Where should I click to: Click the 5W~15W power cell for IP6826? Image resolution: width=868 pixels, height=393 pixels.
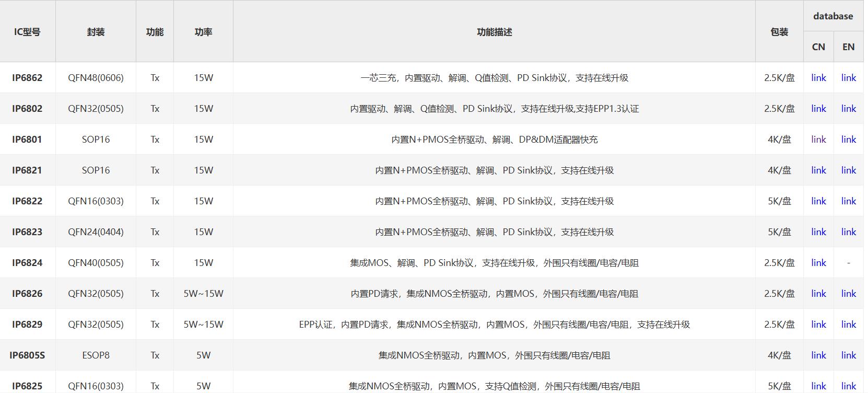tap(203, 294)
